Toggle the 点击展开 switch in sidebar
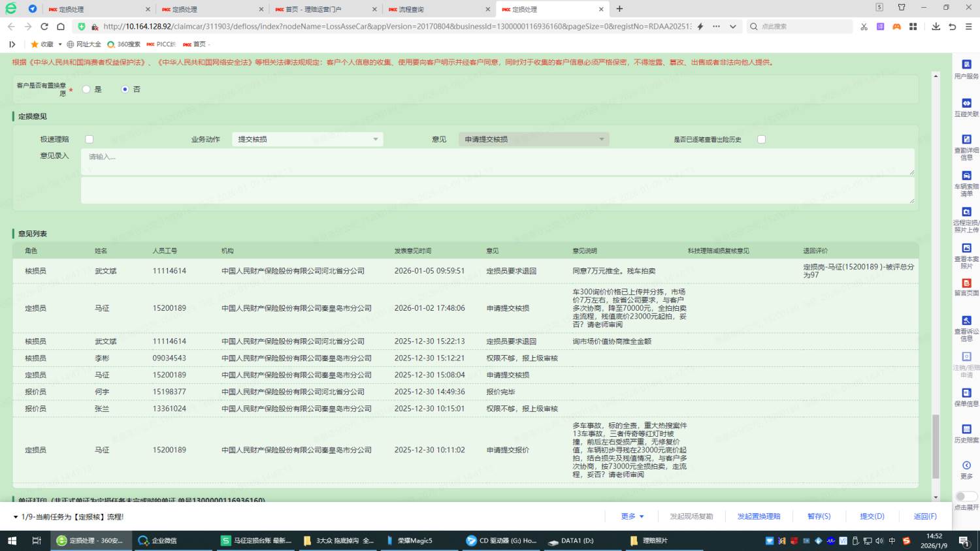 (x=966, y=496)
